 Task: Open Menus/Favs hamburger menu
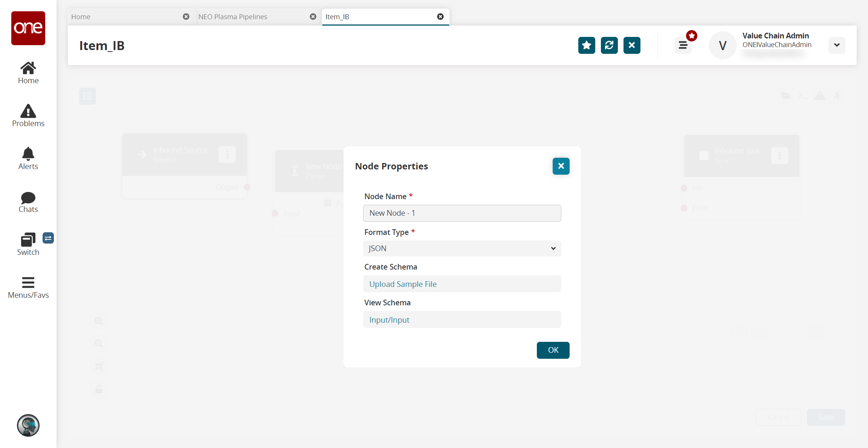tap(28, 288)
